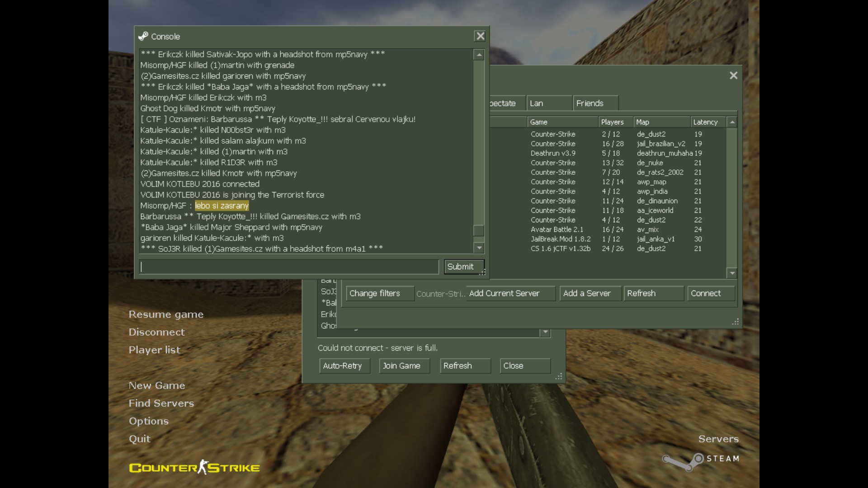Click the Counter-Strike logo

194,467
